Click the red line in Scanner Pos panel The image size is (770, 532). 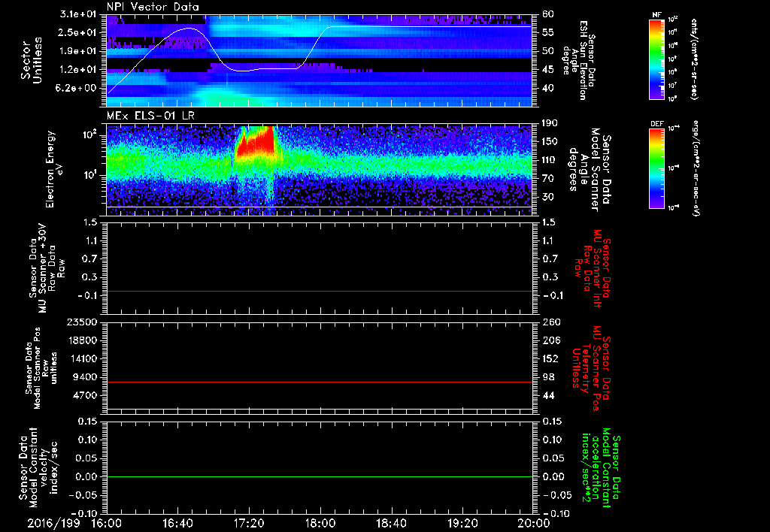(320, 382)
